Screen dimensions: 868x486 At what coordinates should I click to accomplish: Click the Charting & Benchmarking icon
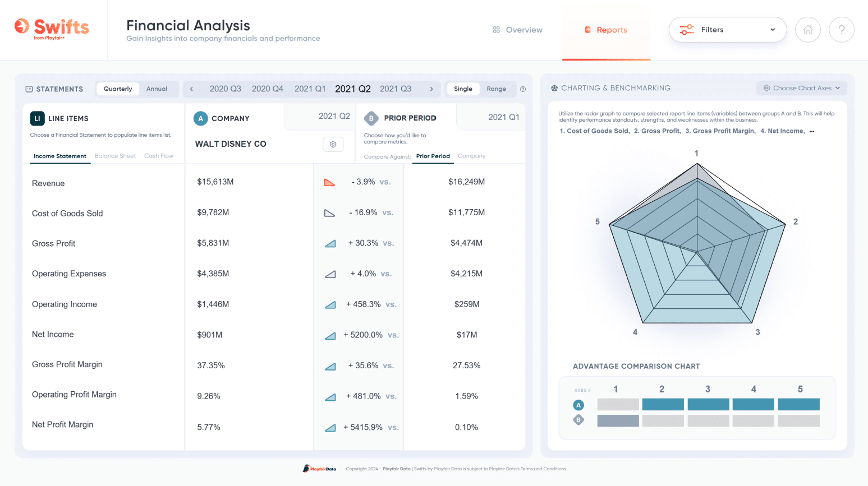554,88
